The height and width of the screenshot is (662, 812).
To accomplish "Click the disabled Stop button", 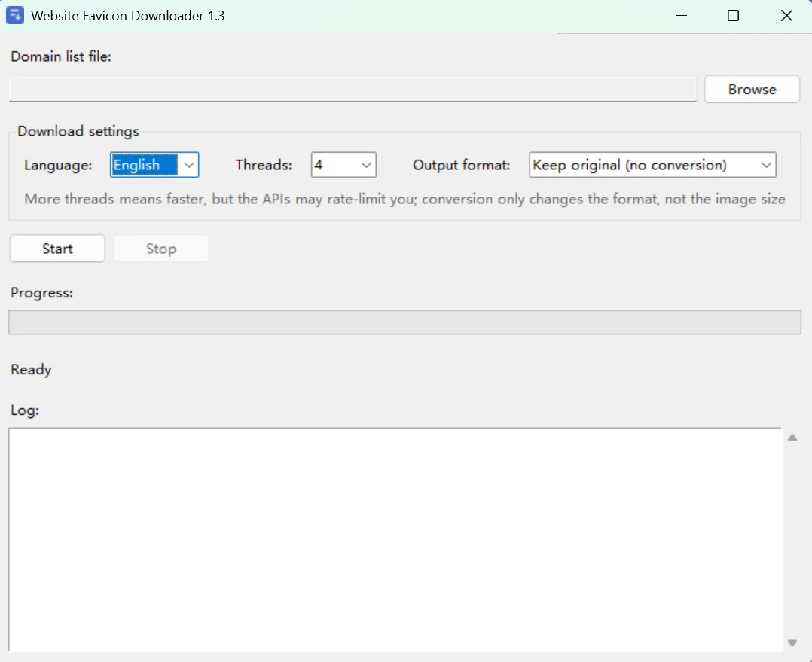I will [161, 249].
